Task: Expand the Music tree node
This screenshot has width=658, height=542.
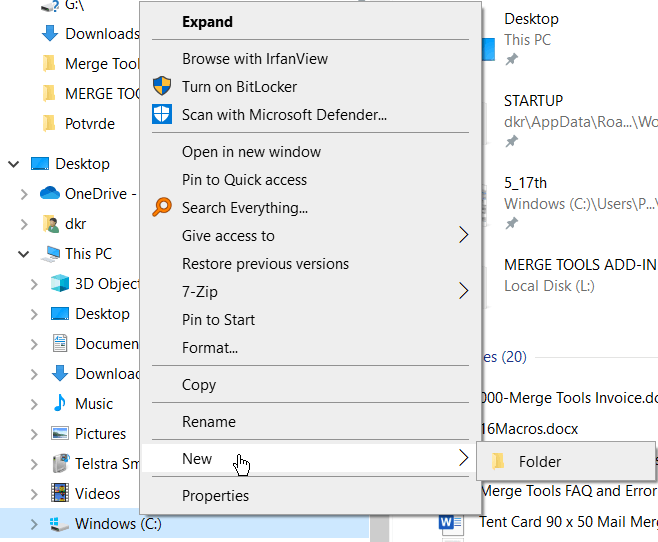Action: click(x=34, y=404)
